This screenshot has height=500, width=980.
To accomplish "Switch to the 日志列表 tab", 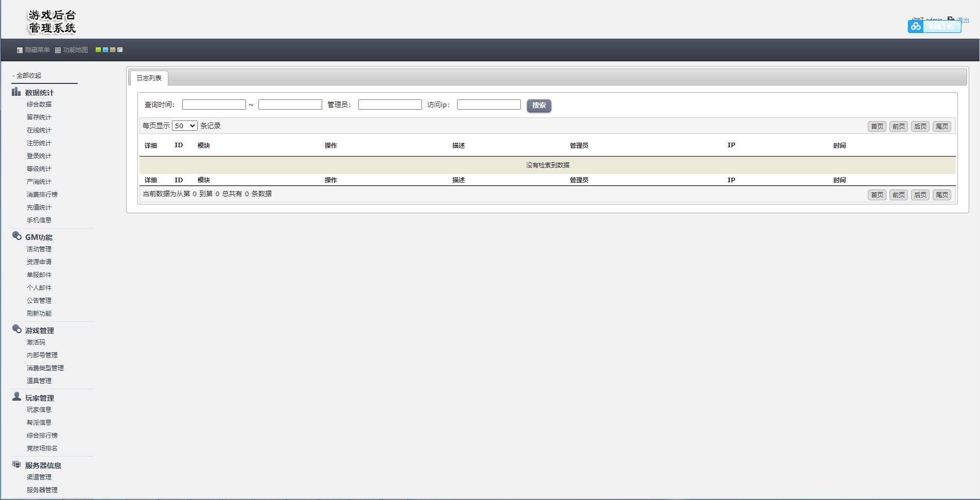I will click(x=149, y=78).
